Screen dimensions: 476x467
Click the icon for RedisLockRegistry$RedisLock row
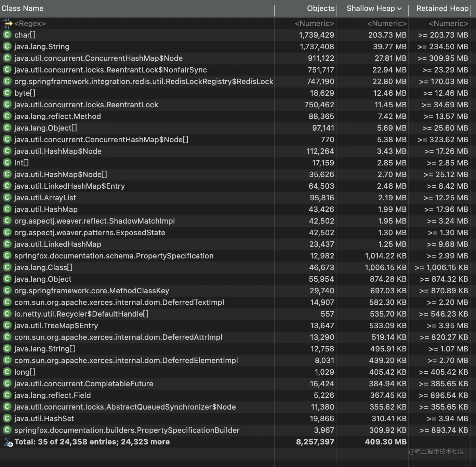pyautogui.click(x=7, y=81)
